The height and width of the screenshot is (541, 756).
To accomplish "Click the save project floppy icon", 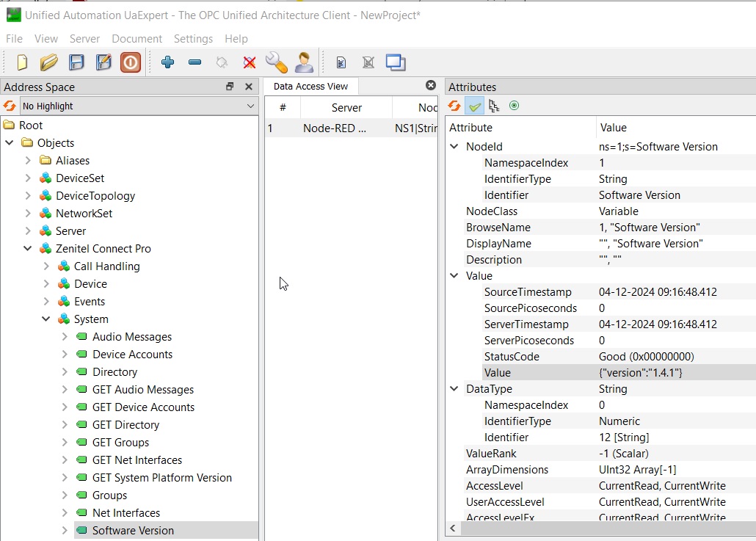I will (76, 62).
